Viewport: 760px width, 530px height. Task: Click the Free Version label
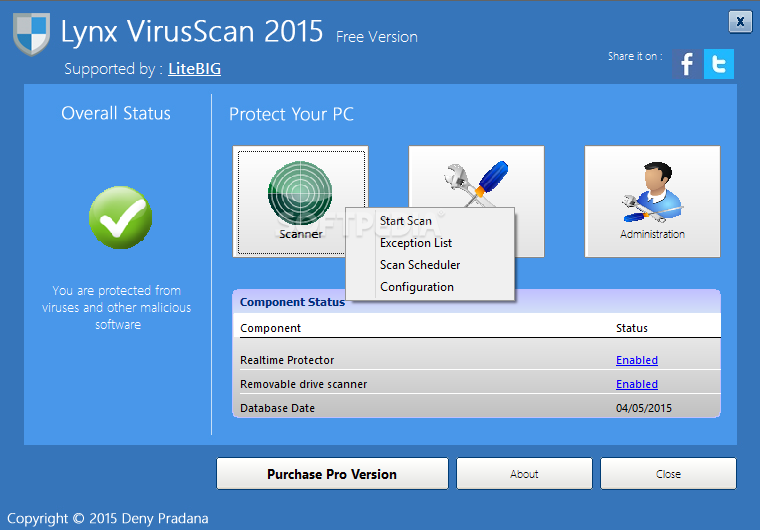click(x=377, y=37)
